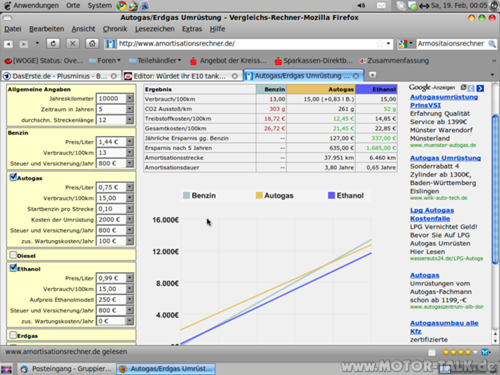Open Autogas Umrüstung ad link
Screen dimensions: 500x375
445,158
